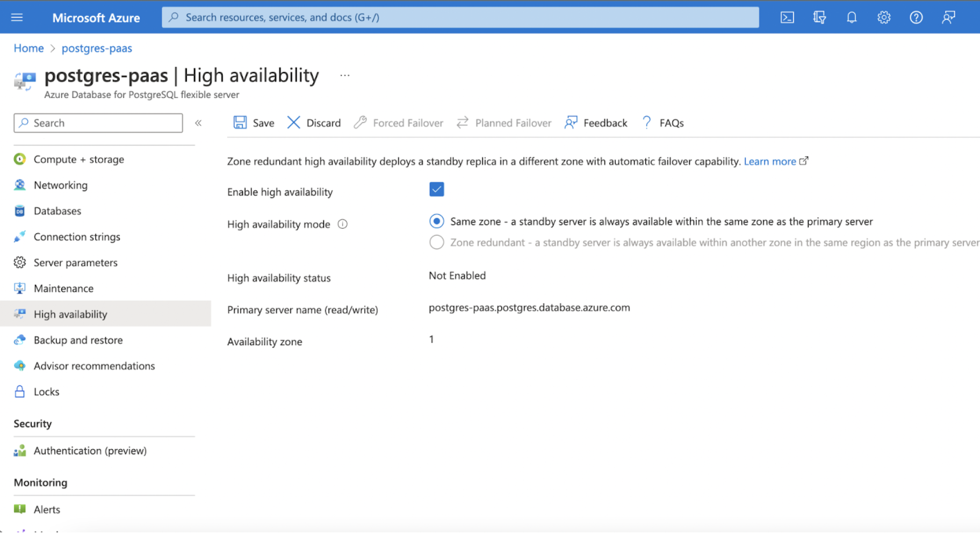Viewport: 980px width, 534px height.
Task: Click the Locks padlock icon
Action: click(x=20, y=391)
